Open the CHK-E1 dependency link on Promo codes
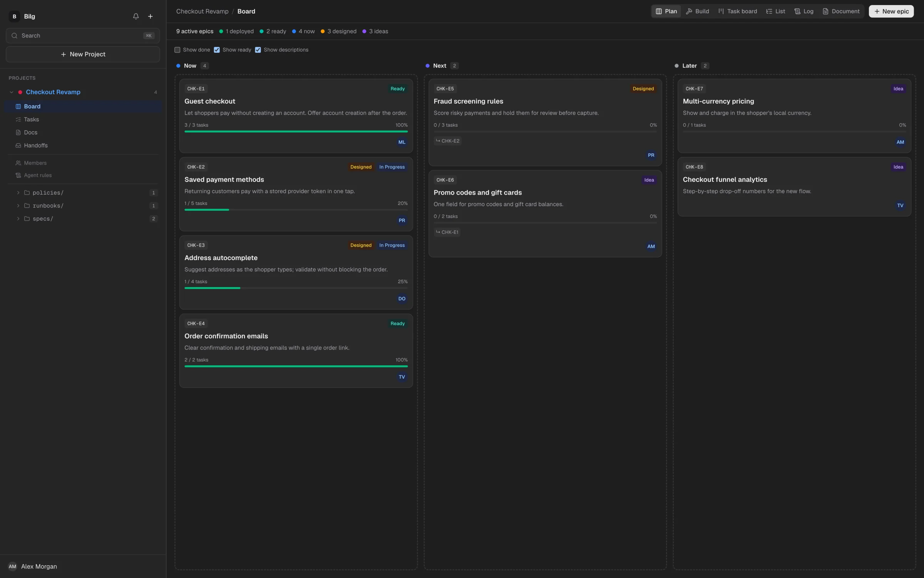The image size is (924, 578). coord(447,232)
